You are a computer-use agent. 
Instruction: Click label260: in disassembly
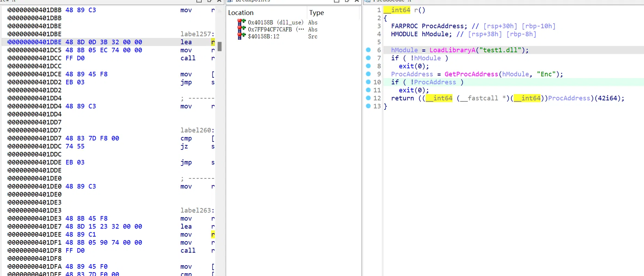coord(197,130)
